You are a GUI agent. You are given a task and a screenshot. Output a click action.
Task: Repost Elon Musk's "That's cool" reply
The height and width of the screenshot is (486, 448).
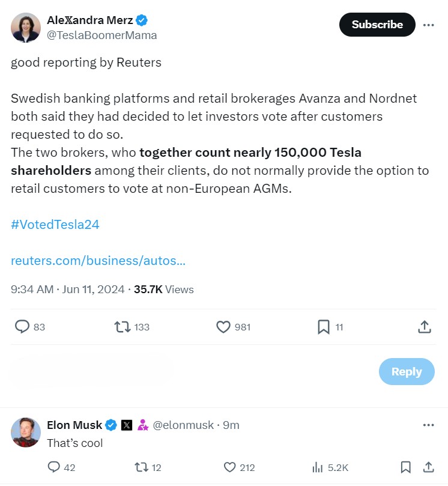point(141,467)
